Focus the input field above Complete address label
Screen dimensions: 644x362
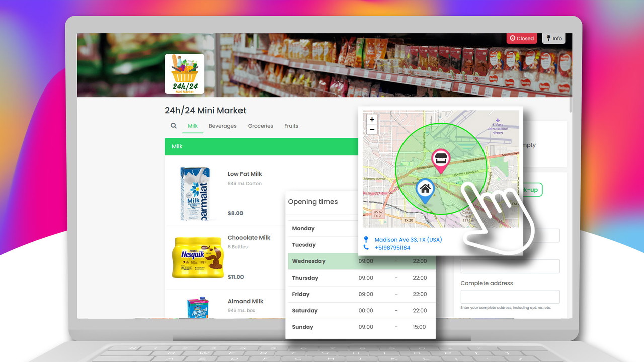click(x=510, y=266)
